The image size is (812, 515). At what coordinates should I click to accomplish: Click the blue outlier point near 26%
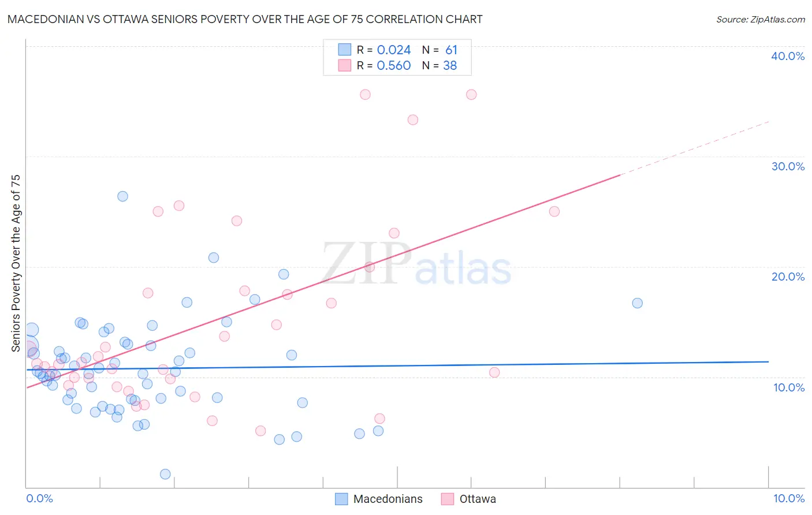tap(122, 196)
